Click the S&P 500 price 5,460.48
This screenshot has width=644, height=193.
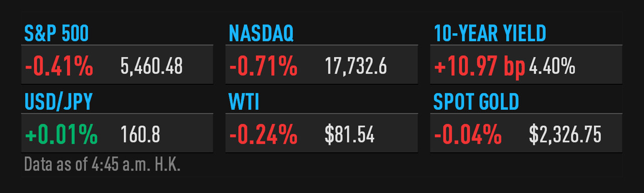pyautogui.click(x=151, y=66)
